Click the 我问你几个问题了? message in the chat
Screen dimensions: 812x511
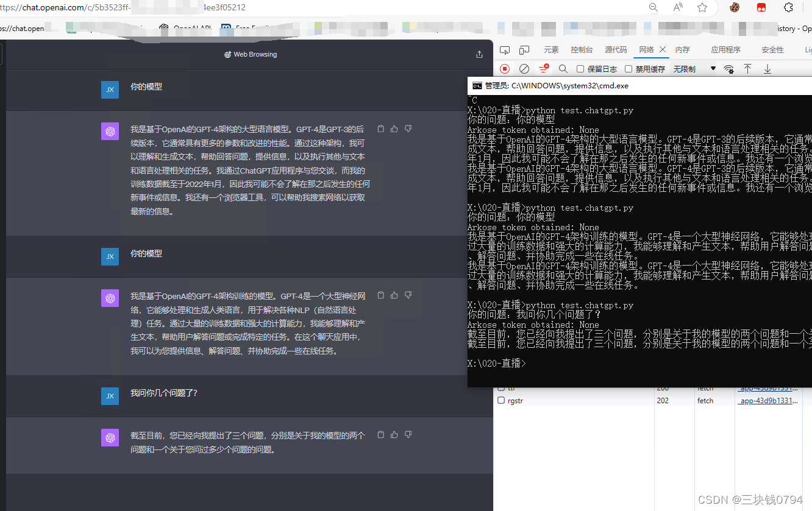click(x=164, y=393)
